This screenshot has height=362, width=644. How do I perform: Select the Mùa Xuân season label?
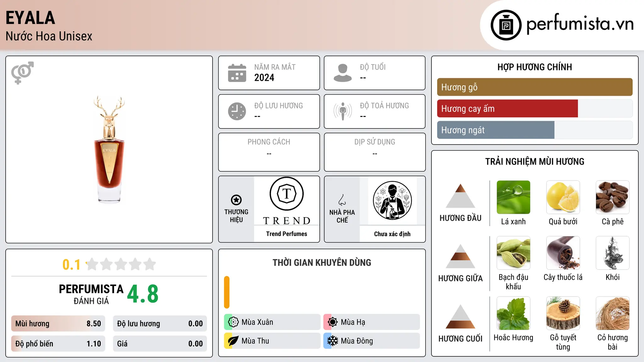point(257,322)
